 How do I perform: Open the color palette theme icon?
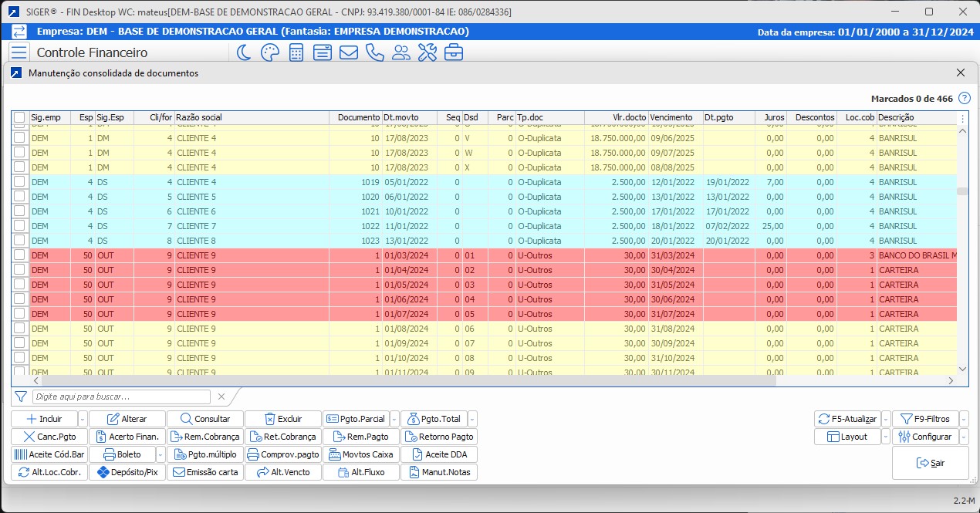coord(269,52)
